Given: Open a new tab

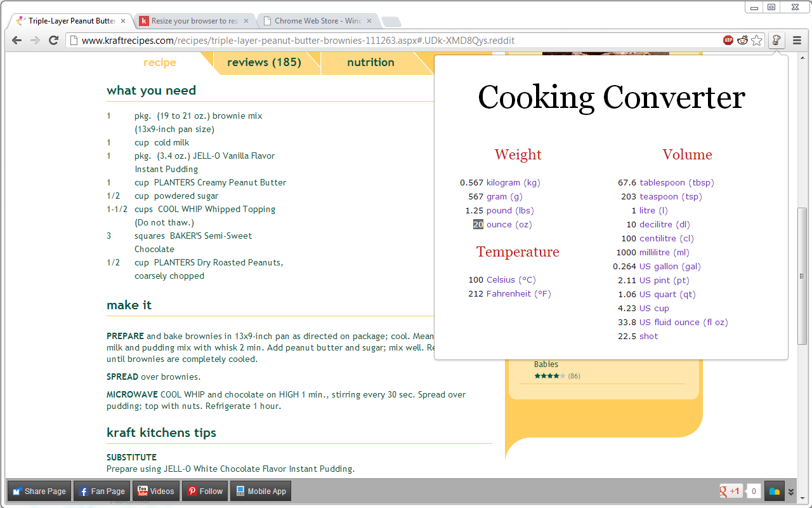Looking at the screenshot, I should tap(391, 22).
